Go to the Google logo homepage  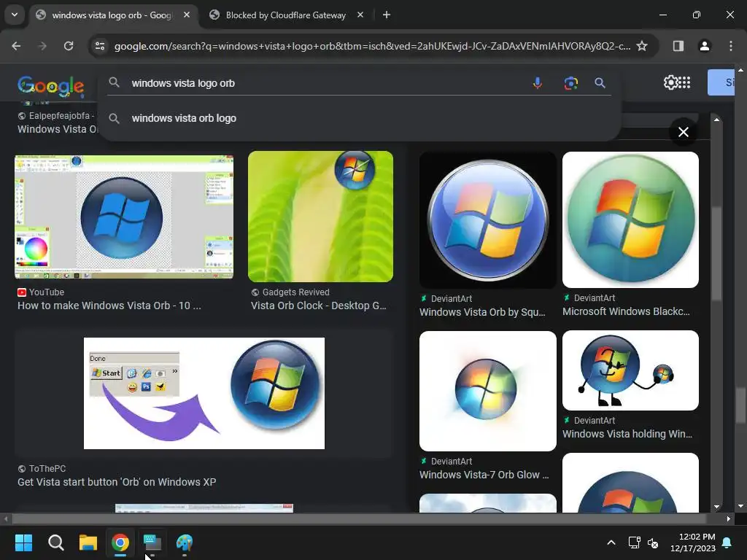tap(51, 86)
